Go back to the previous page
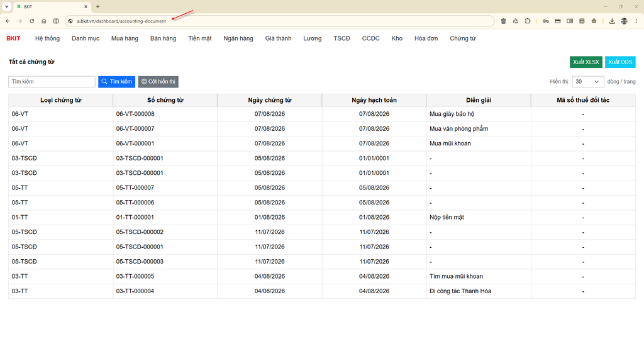Screen dimensions: 644x346 [8, 21]
